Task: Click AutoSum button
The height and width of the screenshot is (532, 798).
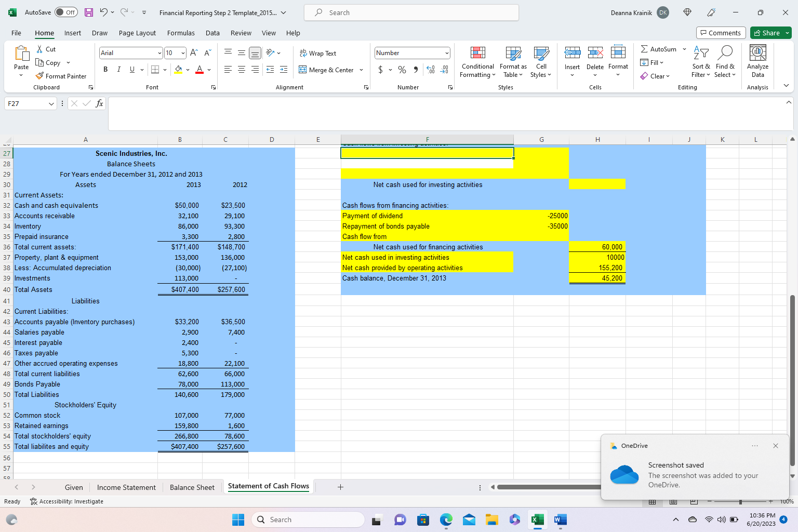Action: pyautogui.click(x=658, y=49)
